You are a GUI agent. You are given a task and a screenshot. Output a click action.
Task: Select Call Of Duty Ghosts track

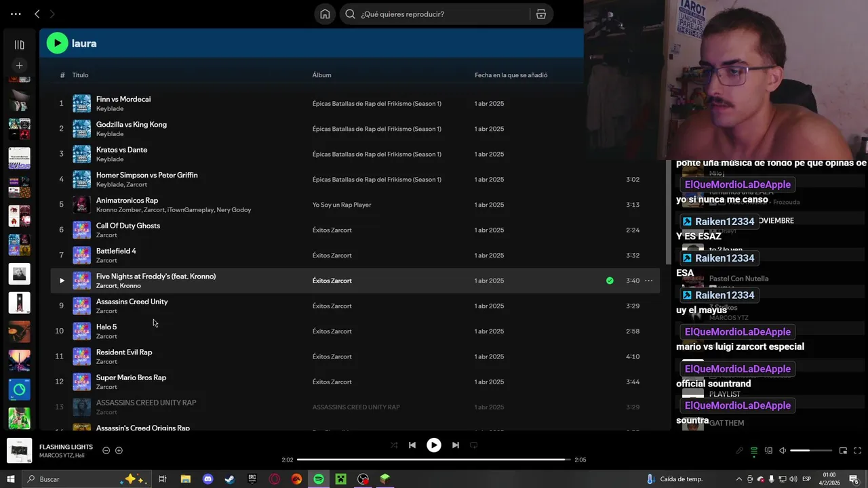(x=355, y=230)
